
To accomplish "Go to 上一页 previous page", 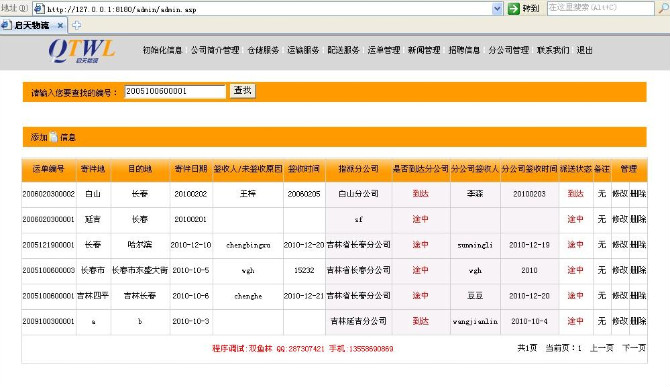I will 602,348.
